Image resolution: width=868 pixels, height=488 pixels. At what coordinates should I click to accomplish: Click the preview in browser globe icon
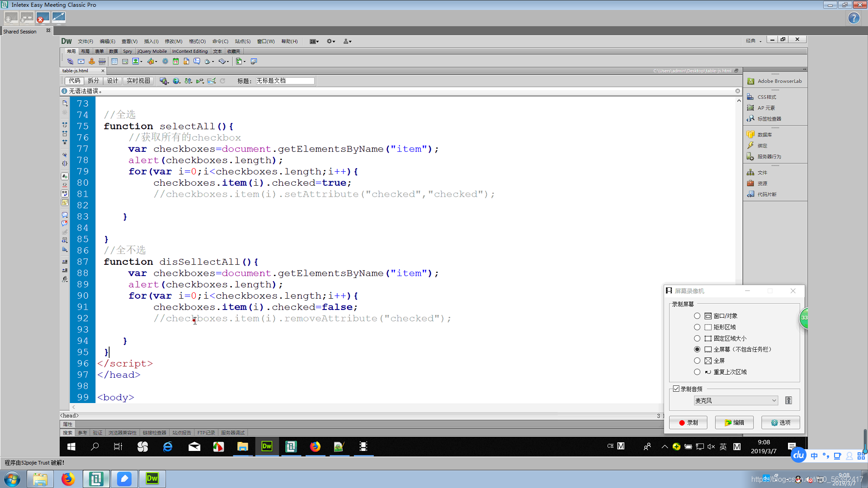(176, 81)
